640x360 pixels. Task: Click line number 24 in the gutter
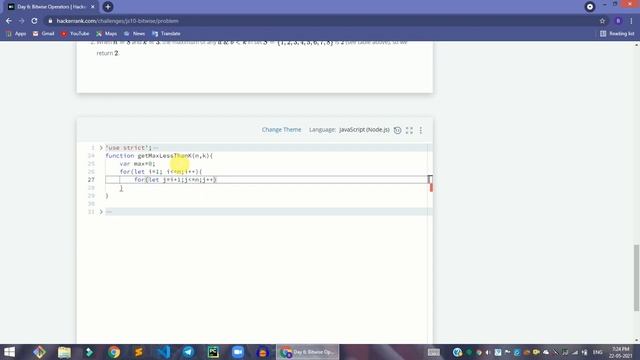[91, 156]
